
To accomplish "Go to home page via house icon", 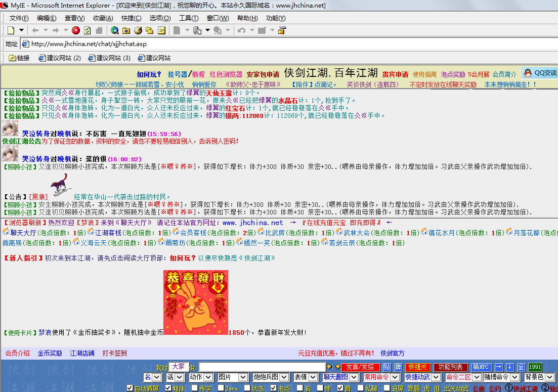I will [99, 30].
